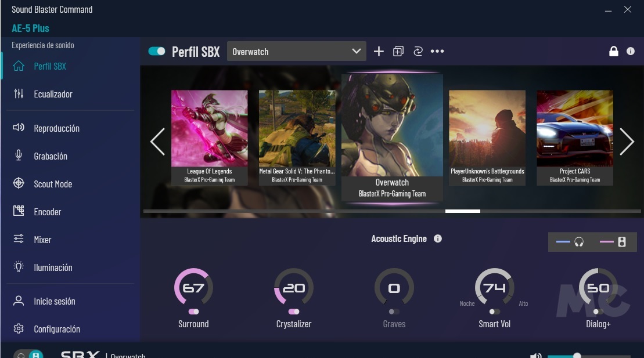This screenshot has height=358, width=644.
Task: Open the Overwatch profile dropdown
Action: coord(296,52)
